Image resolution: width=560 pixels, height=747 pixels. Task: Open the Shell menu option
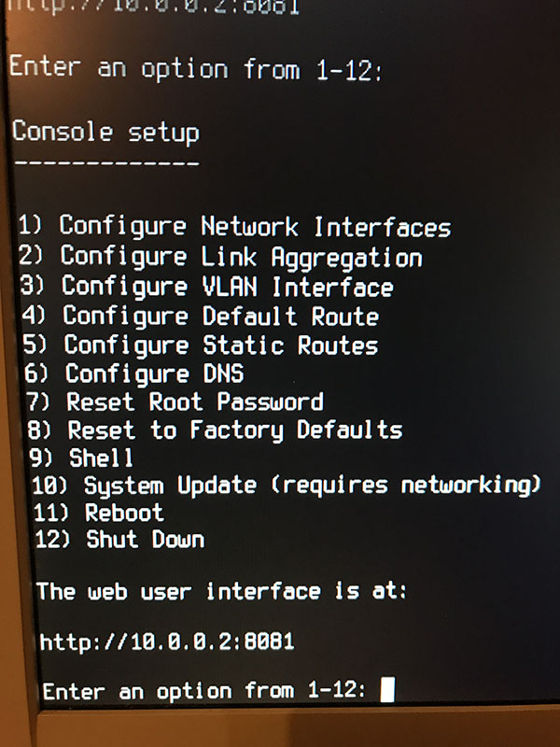coord(81,458)
